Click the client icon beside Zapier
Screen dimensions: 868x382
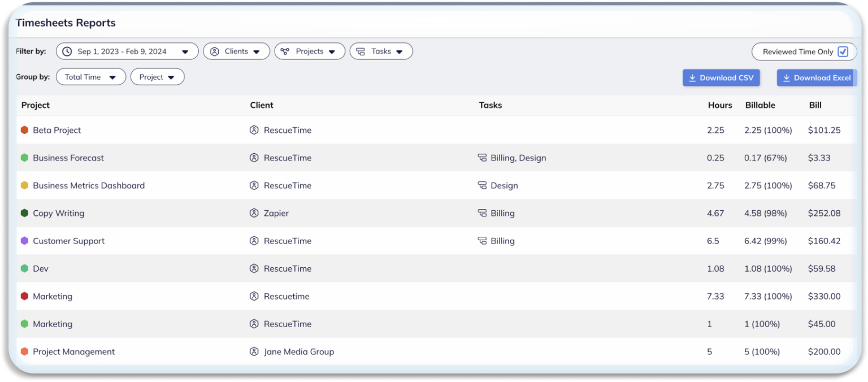tap(254, 213)
